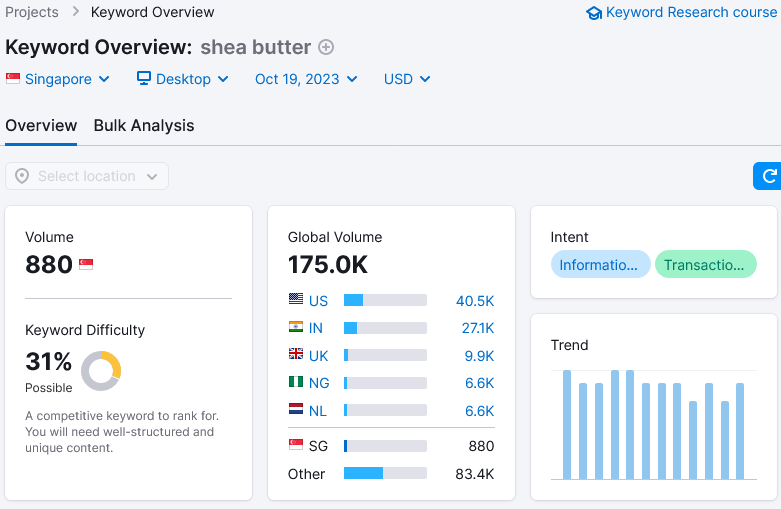The height and width of the screenshot is (509, 781).
Task: Click the graduation cap course icon
Action: coord(594,13)
